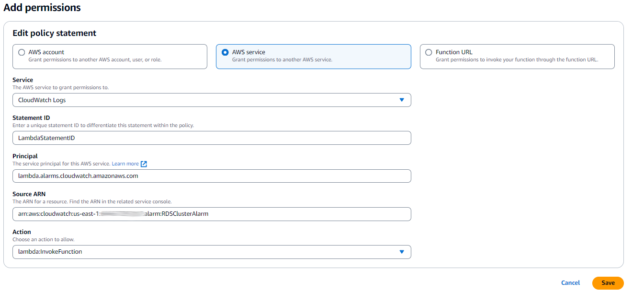Screen dimensions: 644x293
Task: Click the Action dropdown chevron icon
Action: [x=402, y=252]
